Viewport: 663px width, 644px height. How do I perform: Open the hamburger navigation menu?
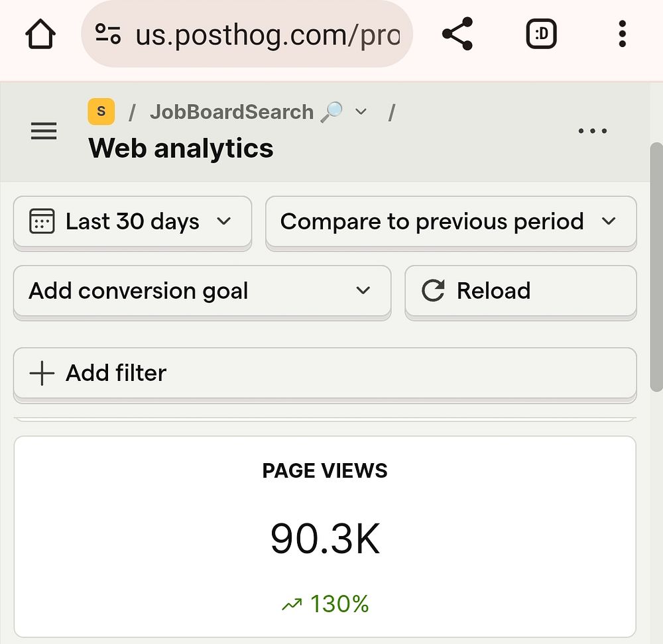[44, 131]
